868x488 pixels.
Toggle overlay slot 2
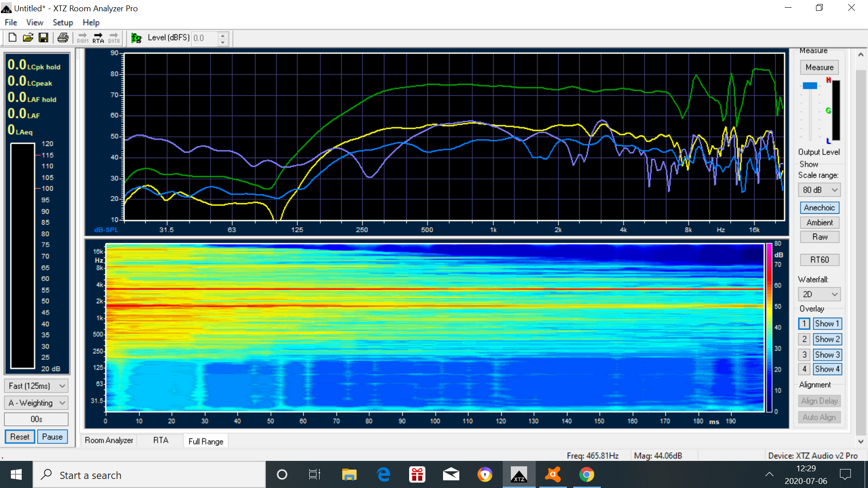(804, 339)
